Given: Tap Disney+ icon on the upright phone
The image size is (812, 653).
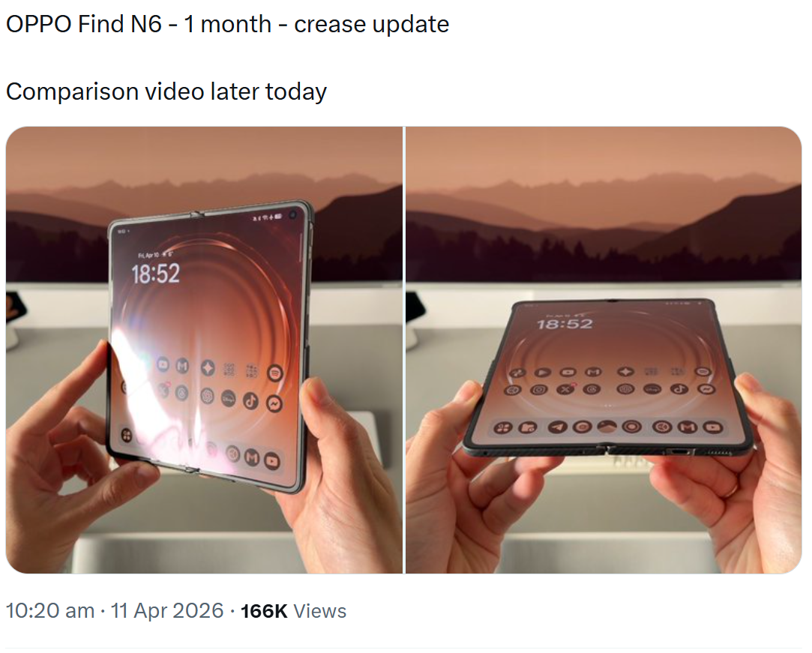Looking at the screenshot, I should coord(229,398).
